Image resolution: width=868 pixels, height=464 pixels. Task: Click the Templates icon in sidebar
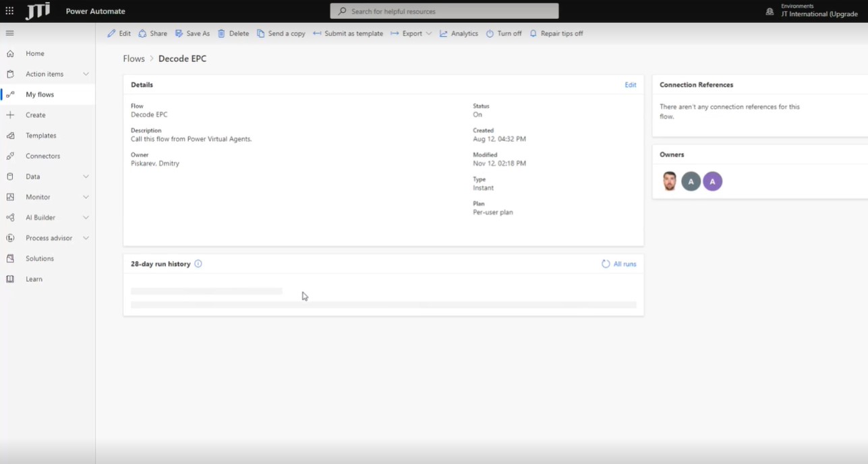pos(10,136)
